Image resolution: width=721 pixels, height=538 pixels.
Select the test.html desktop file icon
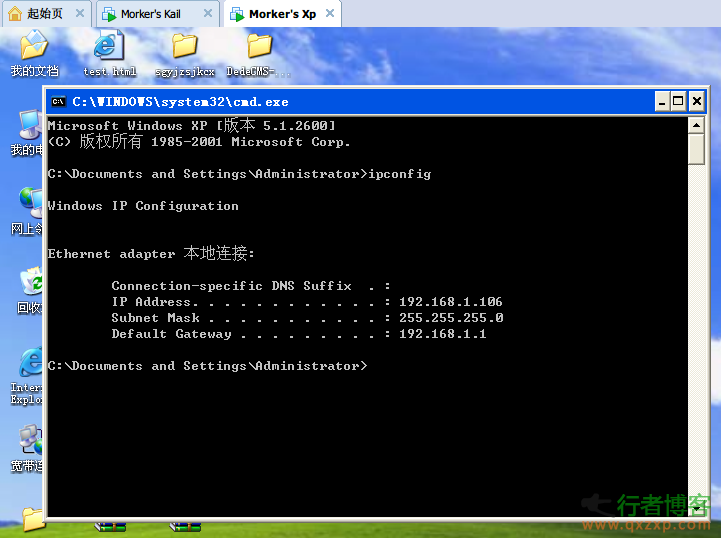point(109,52)
